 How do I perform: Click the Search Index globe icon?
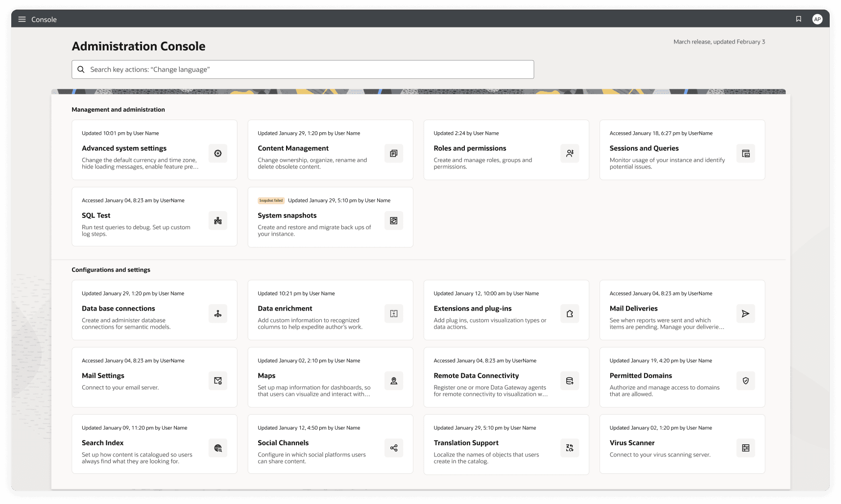pos(218,448)
